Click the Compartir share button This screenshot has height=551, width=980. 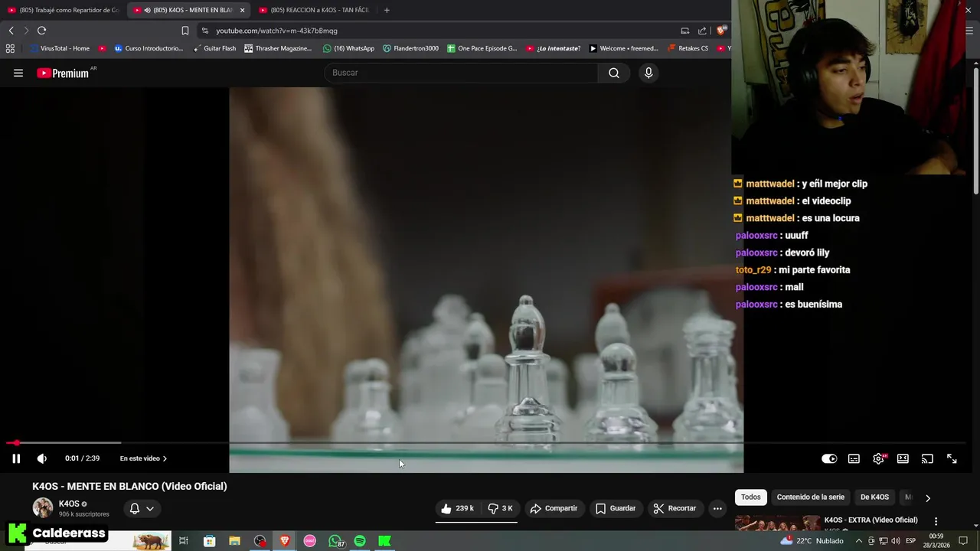[554, 508]
